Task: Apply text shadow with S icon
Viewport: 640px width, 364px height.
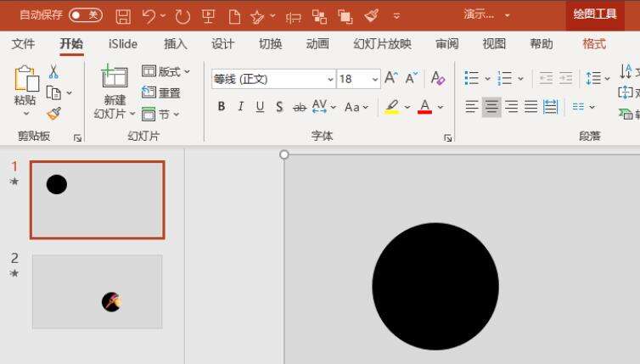Action: point(279,107)
